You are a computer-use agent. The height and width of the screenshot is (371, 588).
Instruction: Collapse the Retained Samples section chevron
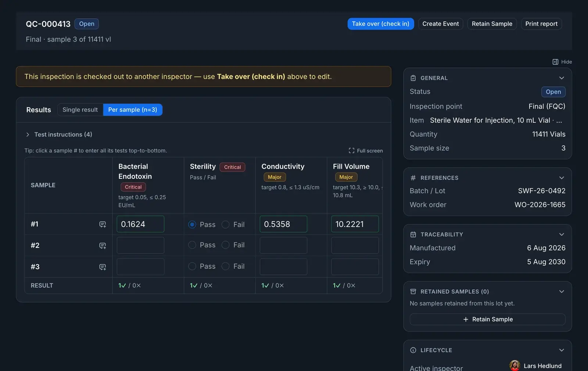[562, 292]
